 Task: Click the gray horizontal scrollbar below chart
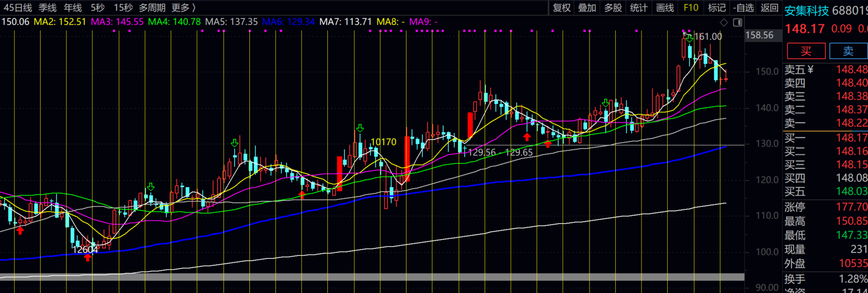[x=372, y=277]
